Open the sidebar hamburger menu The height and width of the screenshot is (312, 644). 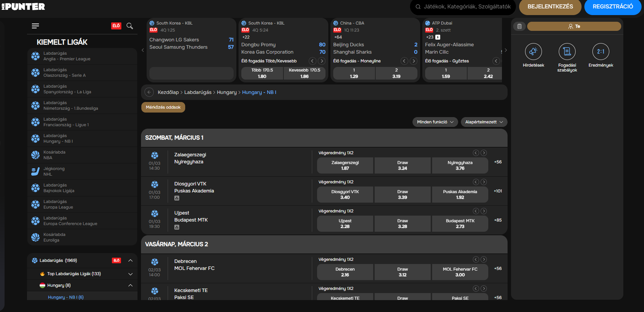[35, 26]
